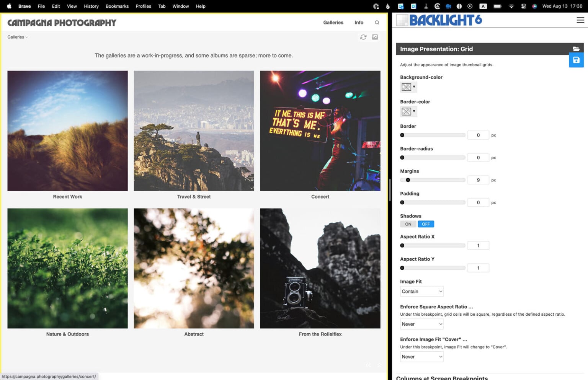
Task: Click the Campagna Photography logo
Action: point(61,23)
